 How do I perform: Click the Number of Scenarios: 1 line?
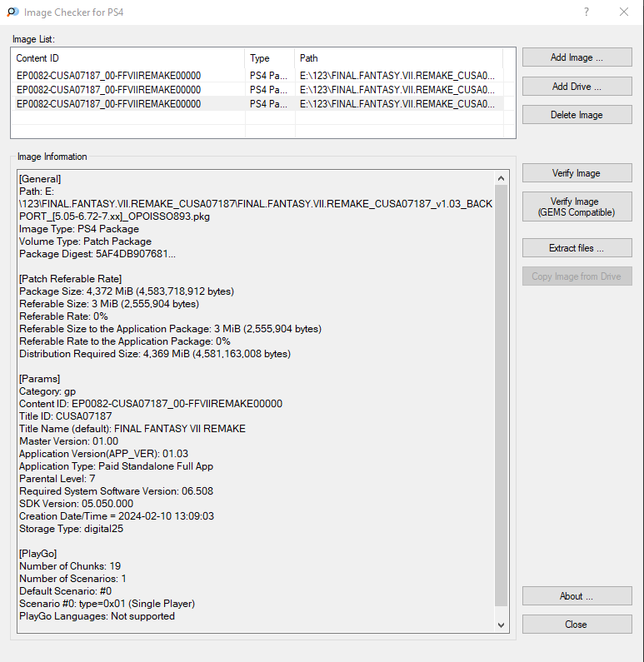tap(72, 579)
